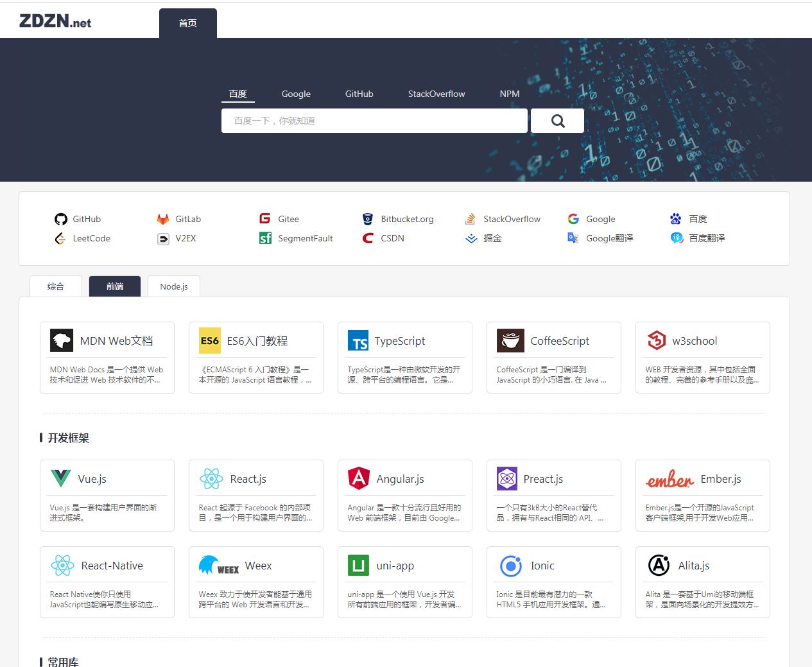Click the Angular.js card description text
812x667 pixels.
pyautogui.click(x=404, y=512)
